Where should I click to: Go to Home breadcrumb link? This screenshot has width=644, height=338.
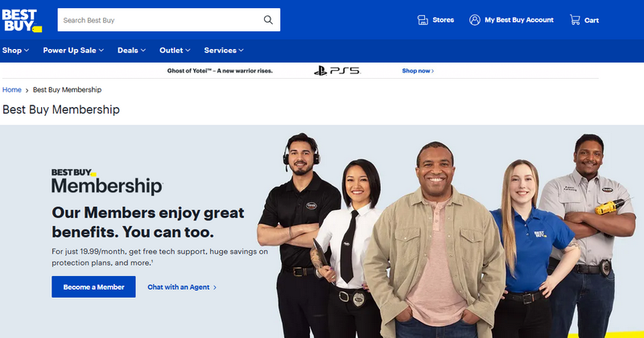click(x=12, y=89)
